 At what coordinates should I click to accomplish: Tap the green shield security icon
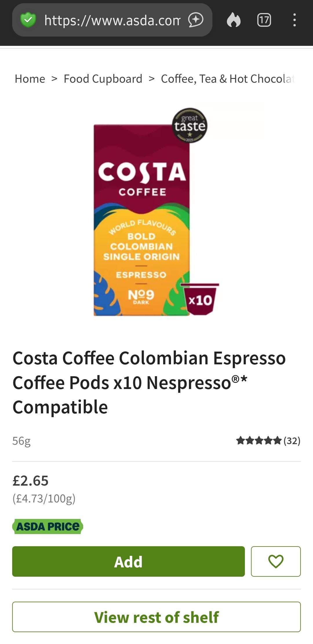[x=28, y=20]
